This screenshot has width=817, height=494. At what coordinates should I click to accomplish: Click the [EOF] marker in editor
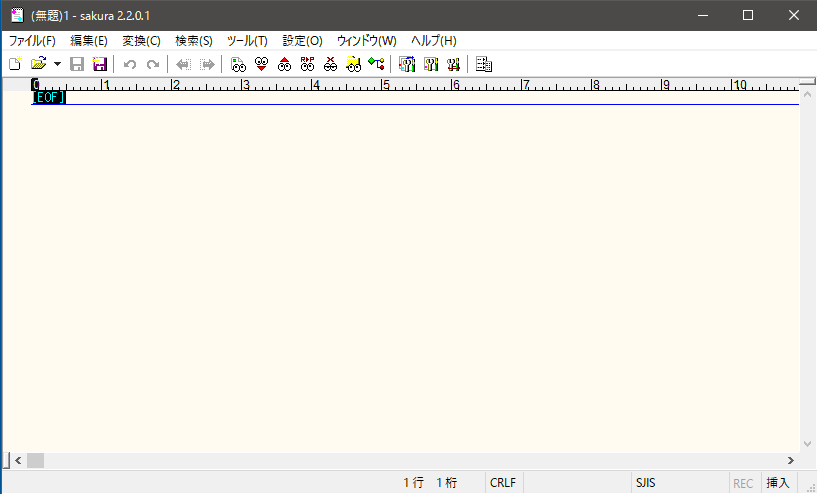click(49, 97)
